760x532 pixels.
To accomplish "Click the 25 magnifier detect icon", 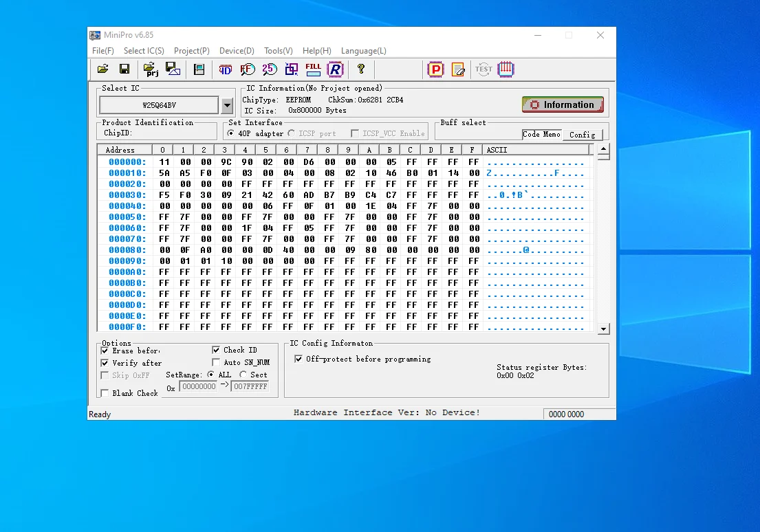I will (x=270, y=69).
